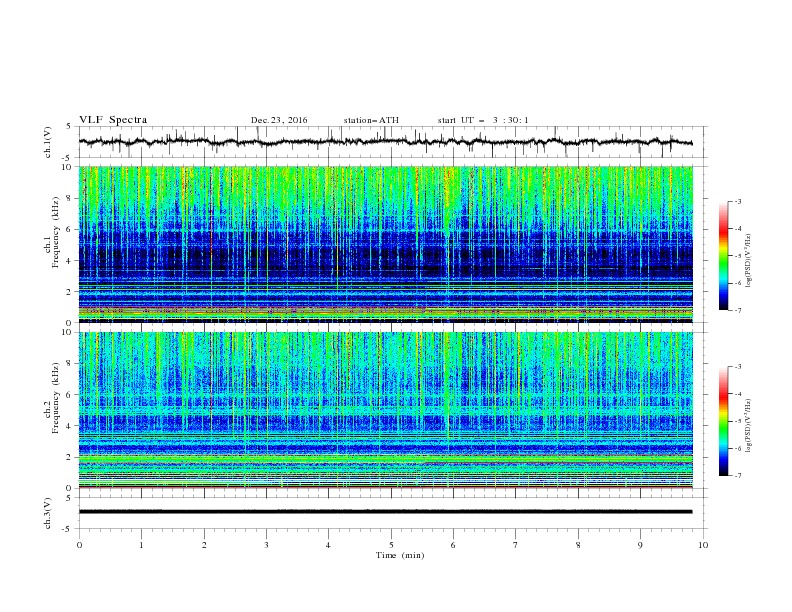Click time axis tick label '3'

(266, 545)
